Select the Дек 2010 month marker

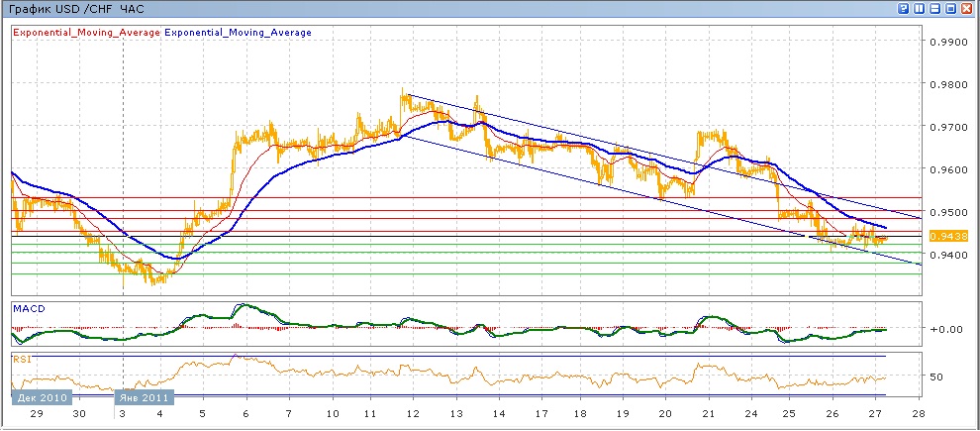pos(40,397)
